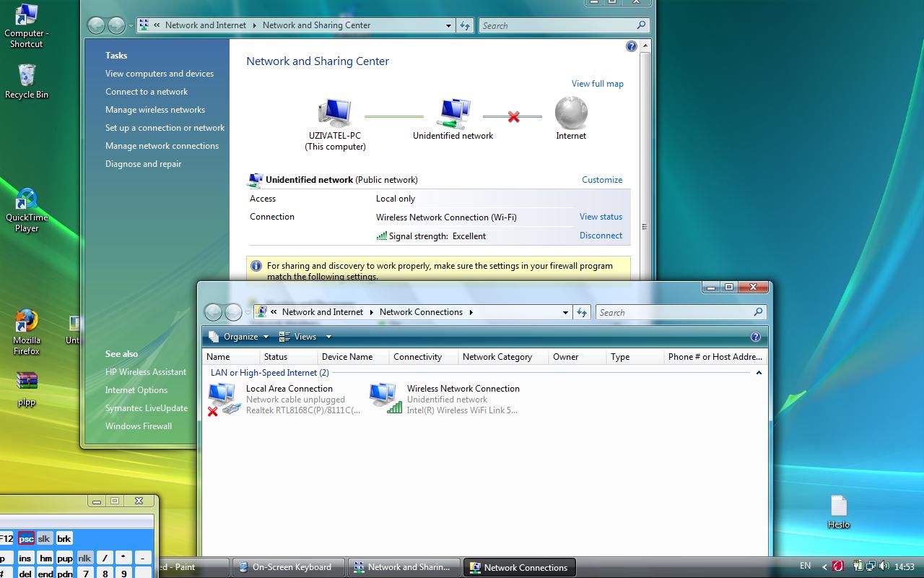The image size is (924, 578).
Task: Toggle the slk key on On-Screen Keyboard
Action: 45,538
